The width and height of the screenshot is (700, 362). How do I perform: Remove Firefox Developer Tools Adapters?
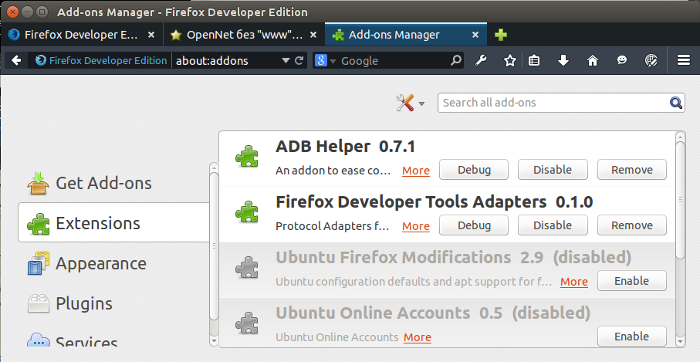[632, 225]
